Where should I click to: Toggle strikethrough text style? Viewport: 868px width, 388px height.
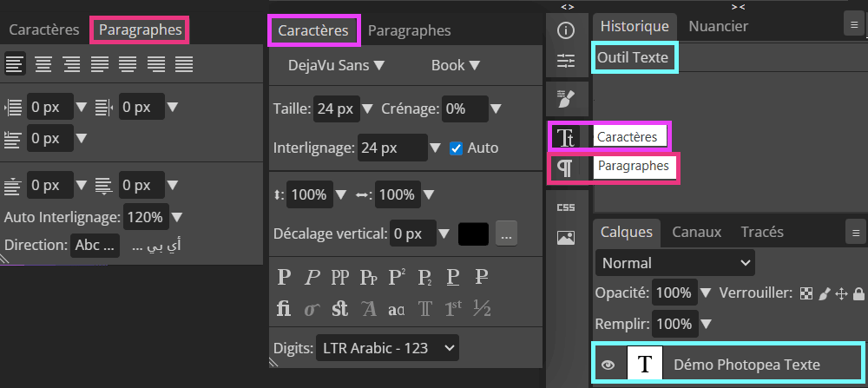pyautogui.click(x=482, y=277)
